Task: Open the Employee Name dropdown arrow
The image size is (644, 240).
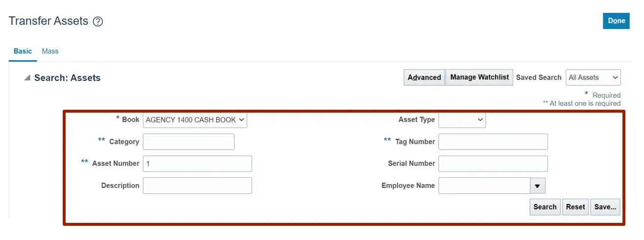Action: 537,186
